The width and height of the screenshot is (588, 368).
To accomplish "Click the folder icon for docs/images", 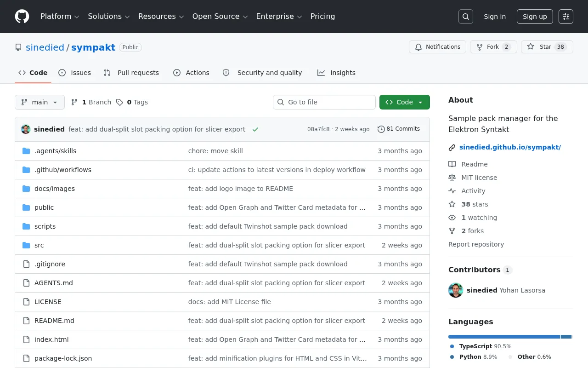I will pyautogui.click(x=26, y=189).
